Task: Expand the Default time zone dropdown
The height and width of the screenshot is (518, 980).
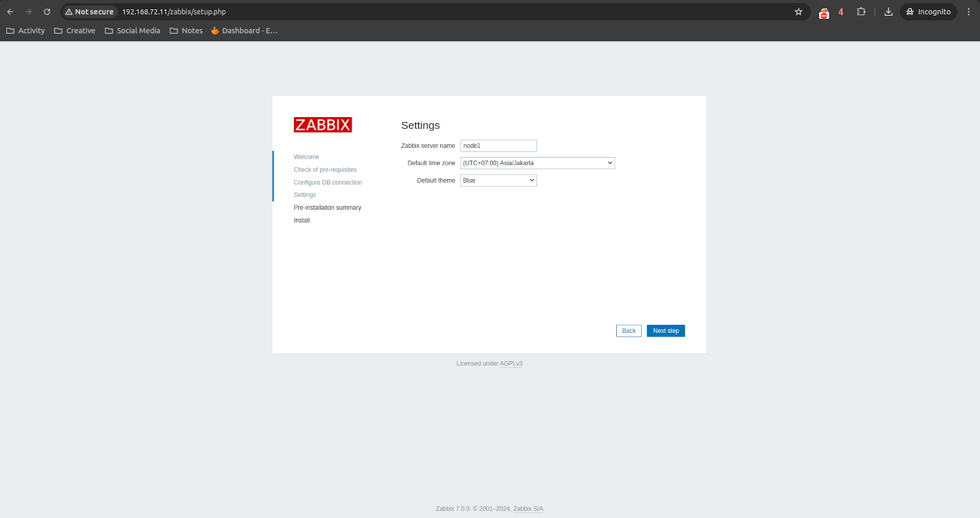Action: point(538,163)
